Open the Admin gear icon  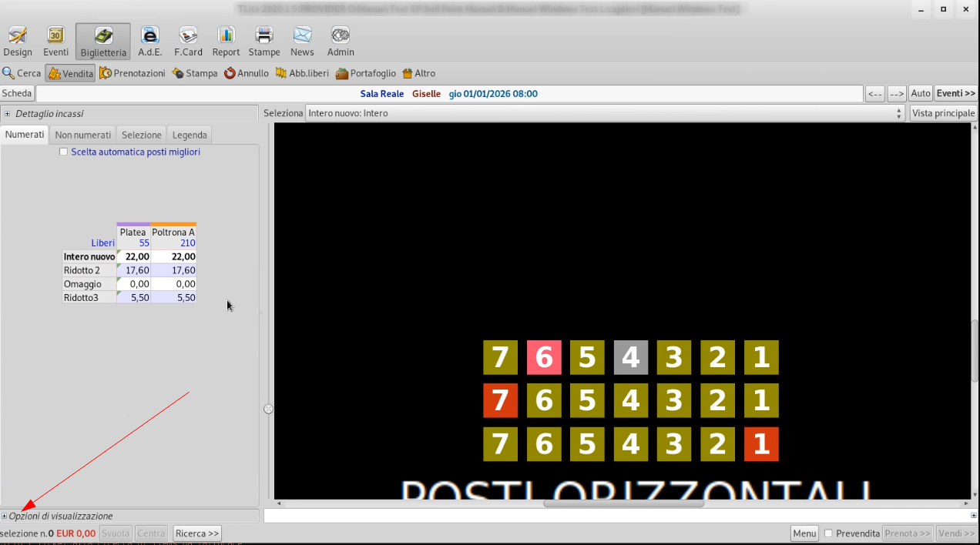coord(341,35)
